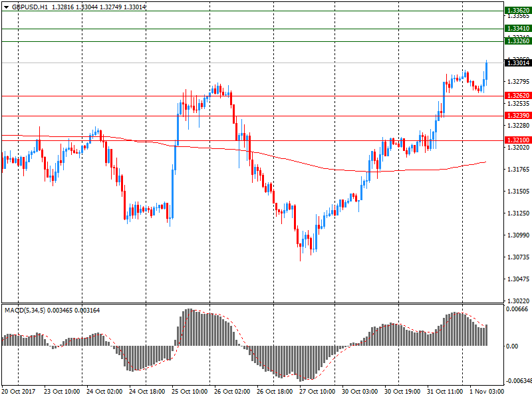Select the MACD zero level 0.00 label
The image size is (532, 399).
[x=511, y=346]
